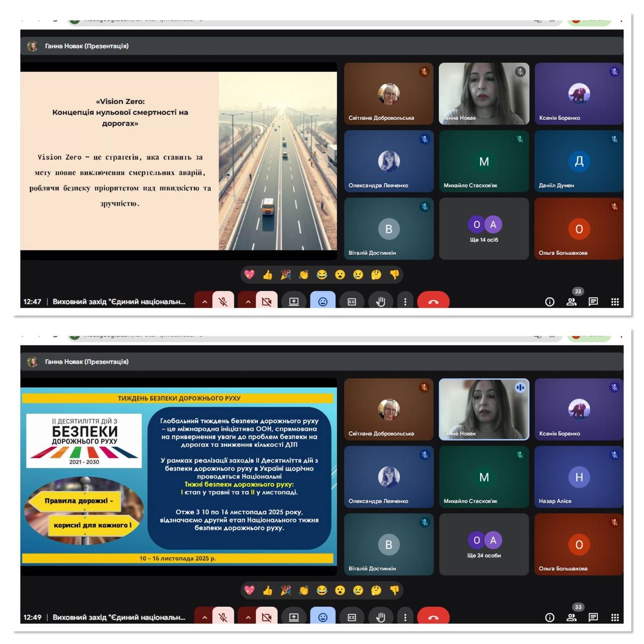This screenshot has width=644, height=644.
Task: Expand video settings arrow in 12:49 meeting
Action: (x=248, y=617)
